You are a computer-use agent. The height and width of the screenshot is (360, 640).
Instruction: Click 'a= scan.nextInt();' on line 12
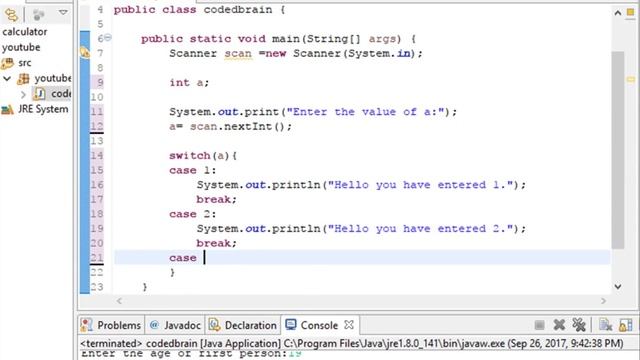coord(231,127)
